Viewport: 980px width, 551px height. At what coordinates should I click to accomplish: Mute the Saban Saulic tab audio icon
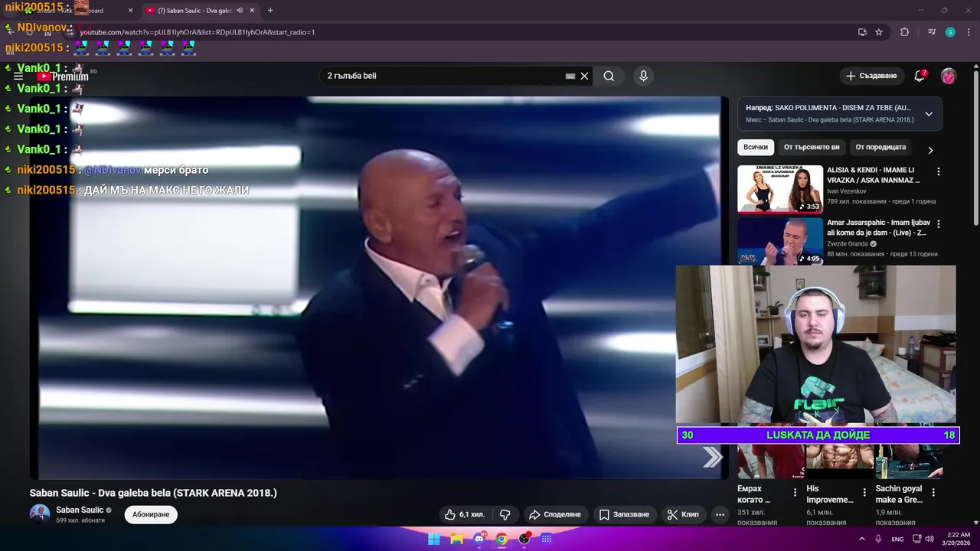click(240, 11)
